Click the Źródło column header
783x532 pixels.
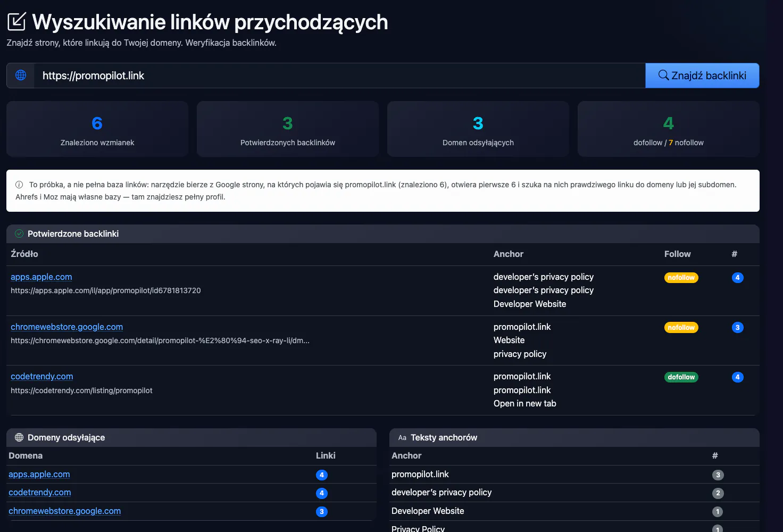[24, 254]
